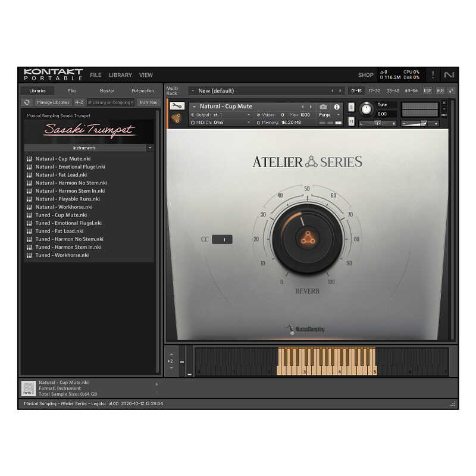Select the 01-16 channel page

[356, 91]
